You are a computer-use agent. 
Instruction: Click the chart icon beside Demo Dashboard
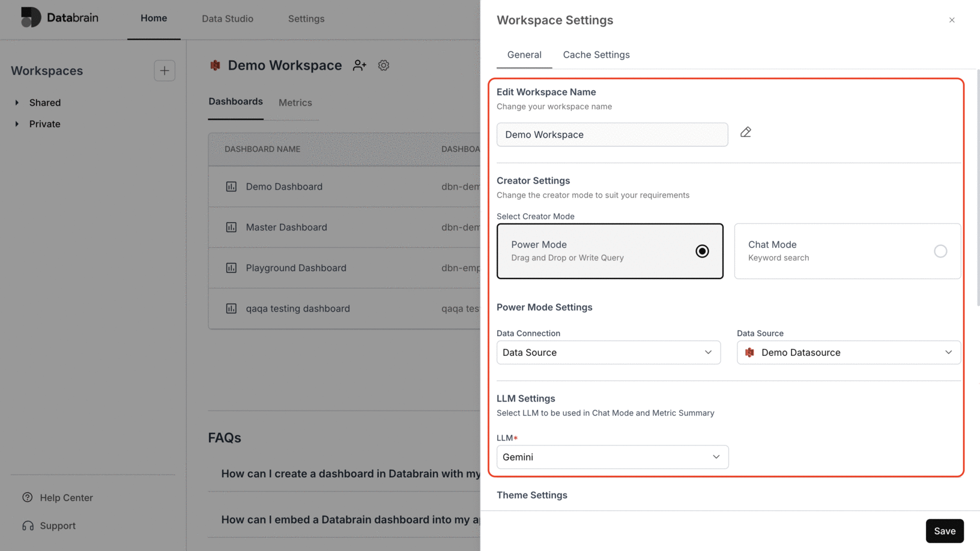pos(232,187)
